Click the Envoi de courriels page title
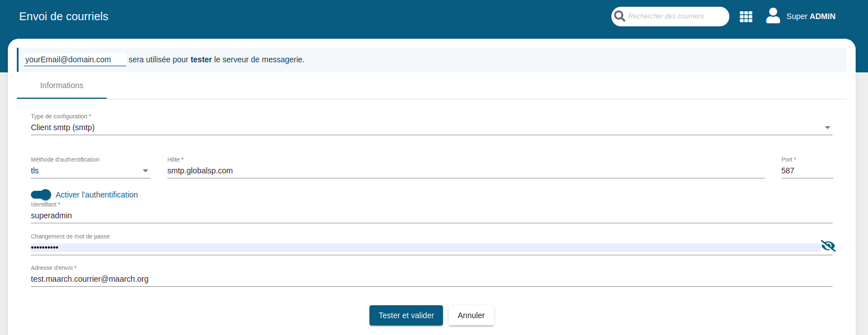 coord(63,16)
